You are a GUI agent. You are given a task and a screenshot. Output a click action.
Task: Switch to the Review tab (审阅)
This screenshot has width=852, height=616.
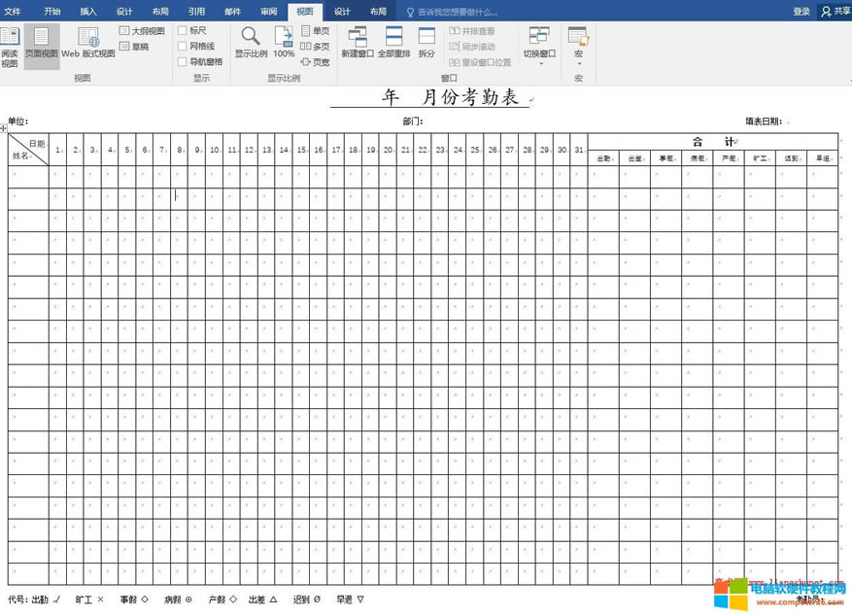pos(269,12)
